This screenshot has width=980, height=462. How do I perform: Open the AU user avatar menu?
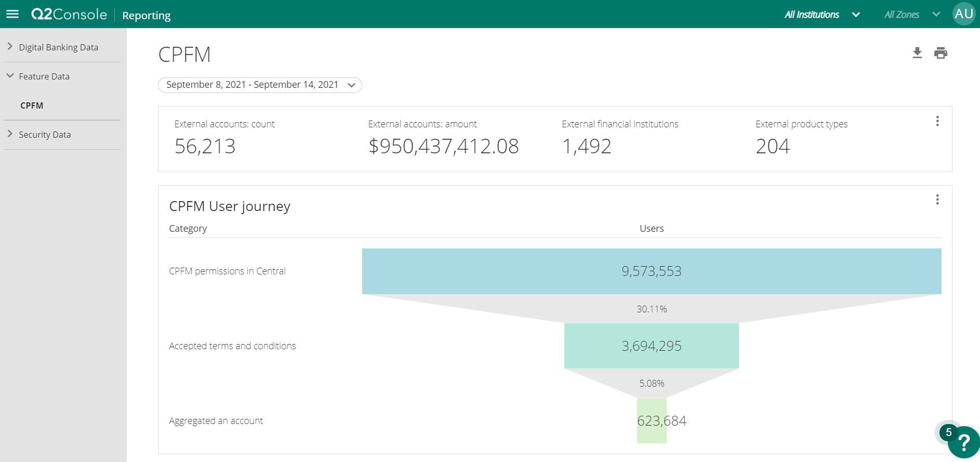(964, 14)
